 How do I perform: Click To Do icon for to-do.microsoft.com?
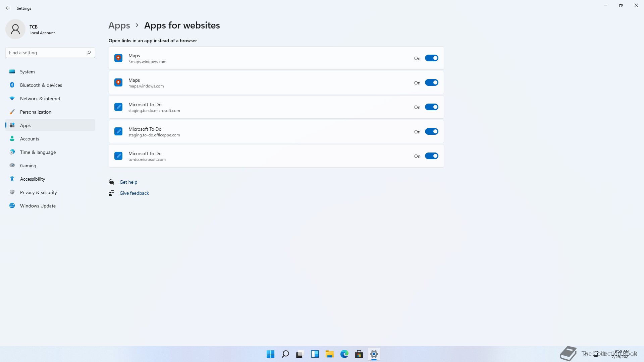(118, 156)
